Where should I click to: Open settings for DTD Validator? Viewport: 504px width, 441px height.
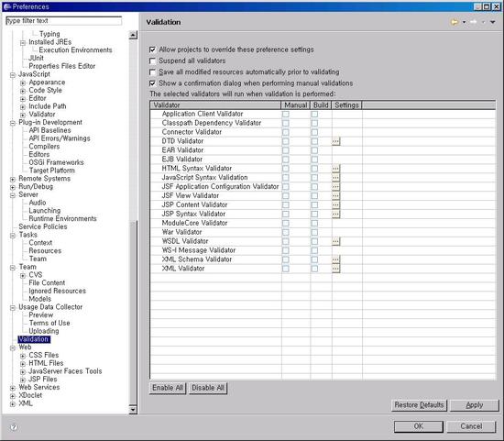[335, 141]
